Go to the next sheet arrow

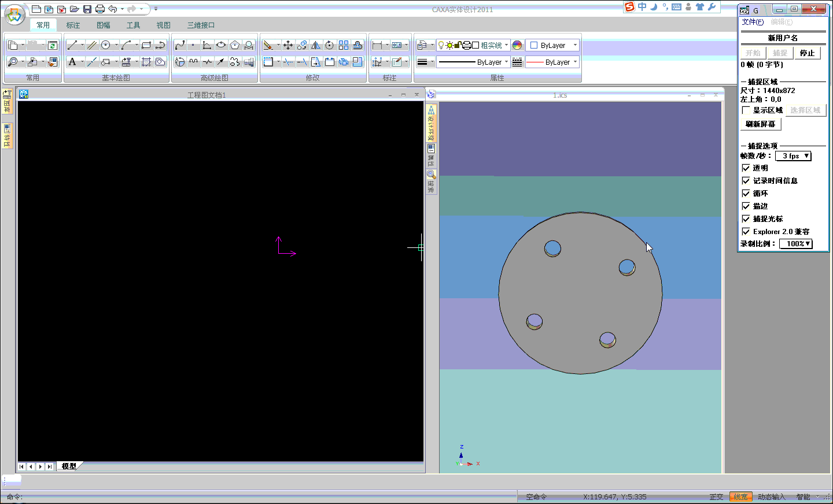(40, 466)
